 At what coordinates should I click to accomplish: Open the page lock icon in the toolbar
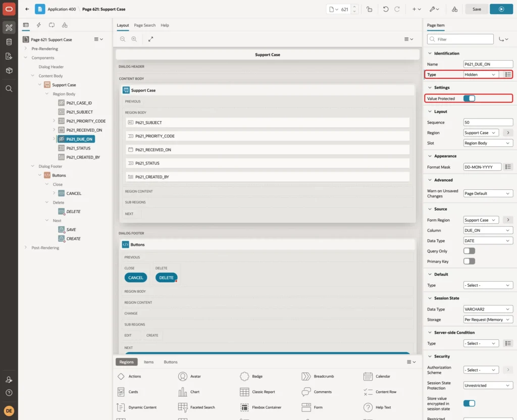tap(369, 9)
